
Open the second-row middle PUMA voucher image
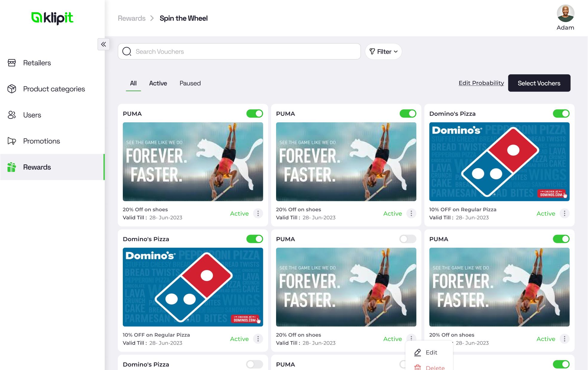pyautogui.click(x=346, y=287)
